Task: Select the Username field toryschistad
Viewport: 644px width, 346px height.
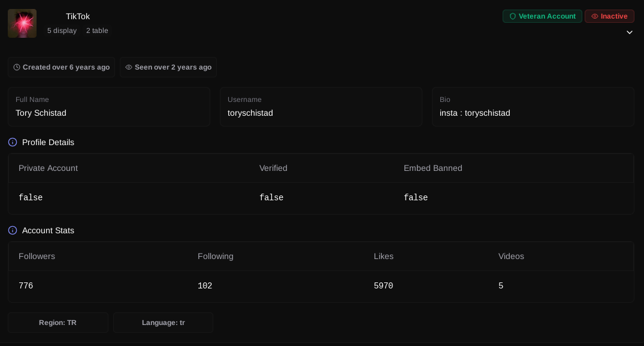Action: coord(321,106)
